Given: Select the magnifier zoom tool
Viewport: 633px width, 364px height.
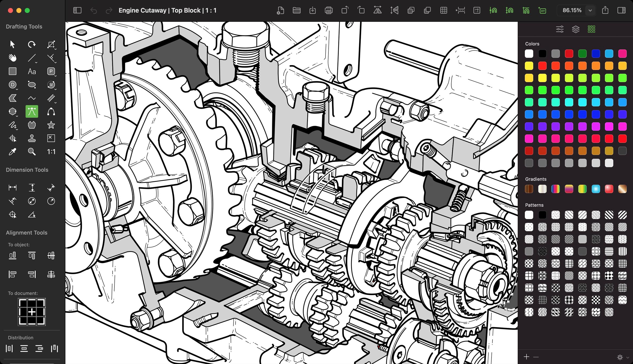Looking at the screenshot, I should (32, 152).
